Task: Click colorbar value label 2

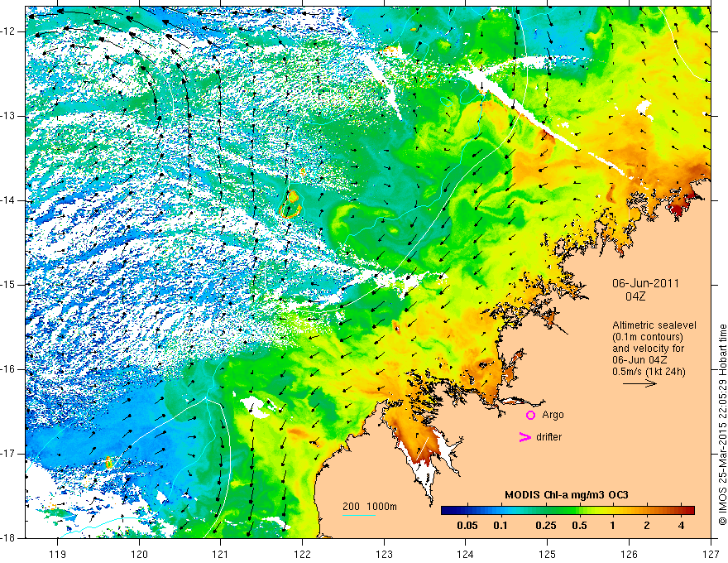Action: point(647,526)
